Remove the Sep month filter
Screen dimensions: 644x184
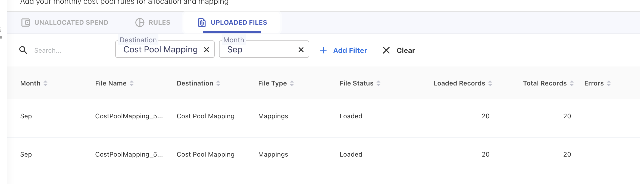click(x=301, y=50)
